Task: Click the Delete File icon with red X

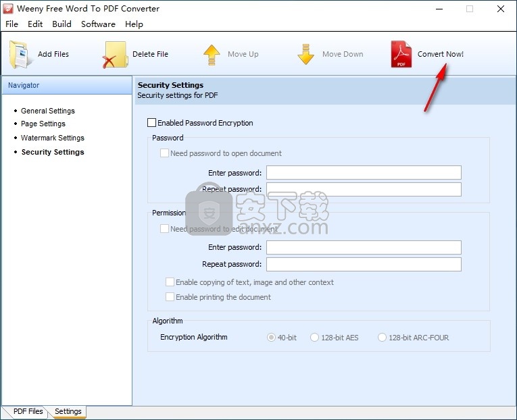Action: point(115,55)
